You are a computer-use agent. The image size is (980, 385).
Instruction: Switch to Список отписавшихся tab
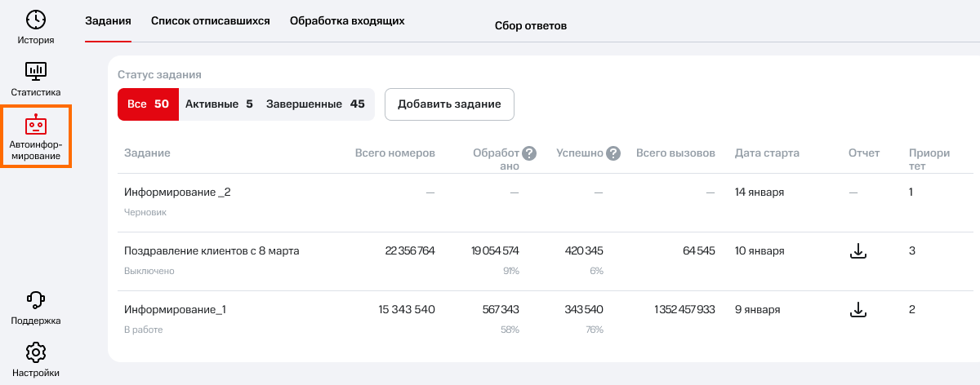[210, 21]
